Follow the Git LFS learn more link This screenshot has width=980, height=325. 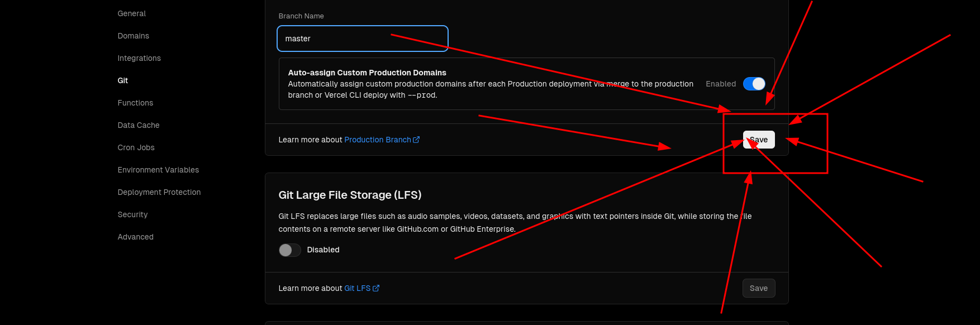coord(357,288)
